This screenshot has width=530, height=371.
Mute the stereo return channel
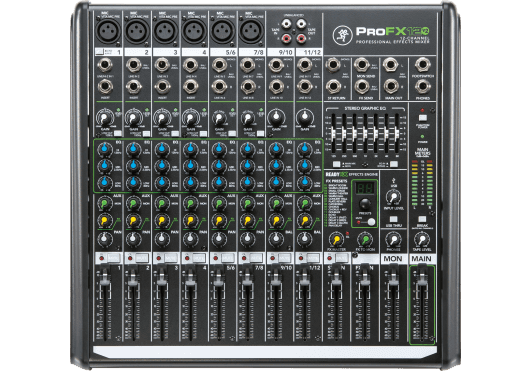pyautogui.click(x=341, y=258)
